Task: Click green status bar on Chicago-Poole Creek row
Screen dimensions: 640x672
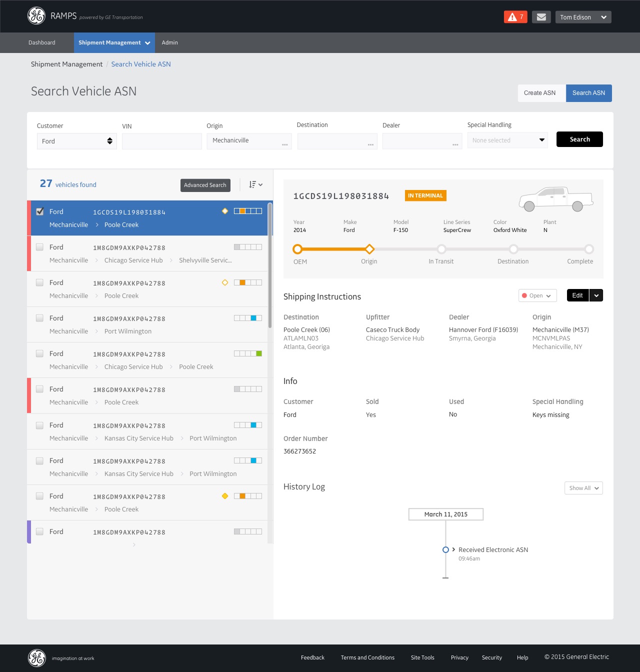Action: pyautogui.click(x=248, y=353)
